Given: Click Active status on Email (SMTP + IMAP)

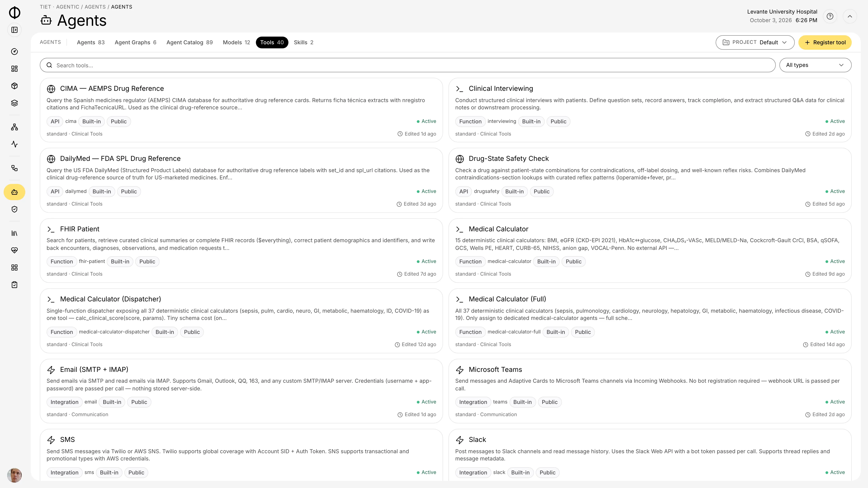Looking at the screenshot, I should (426, 402).
